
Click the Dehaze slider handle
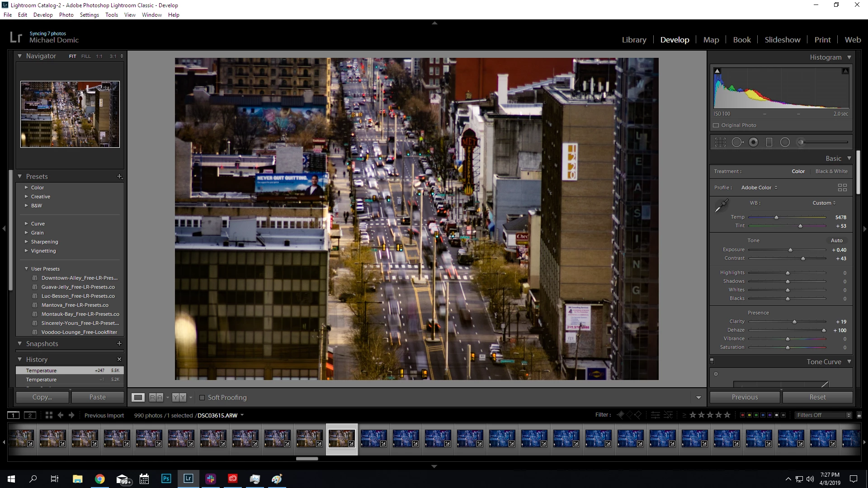click(824, 330)
